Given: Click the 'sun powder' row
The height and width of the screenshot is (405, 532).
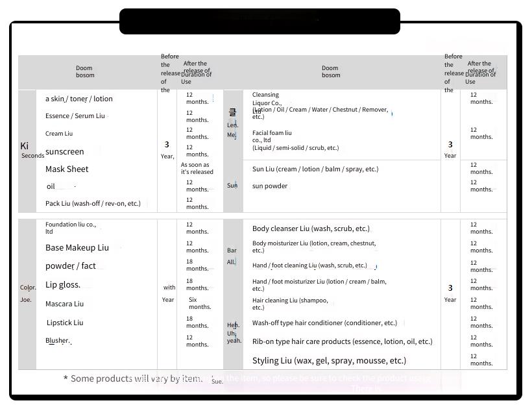Looking at the screenshot, I should pyautogui.click(x=270, y=186).
